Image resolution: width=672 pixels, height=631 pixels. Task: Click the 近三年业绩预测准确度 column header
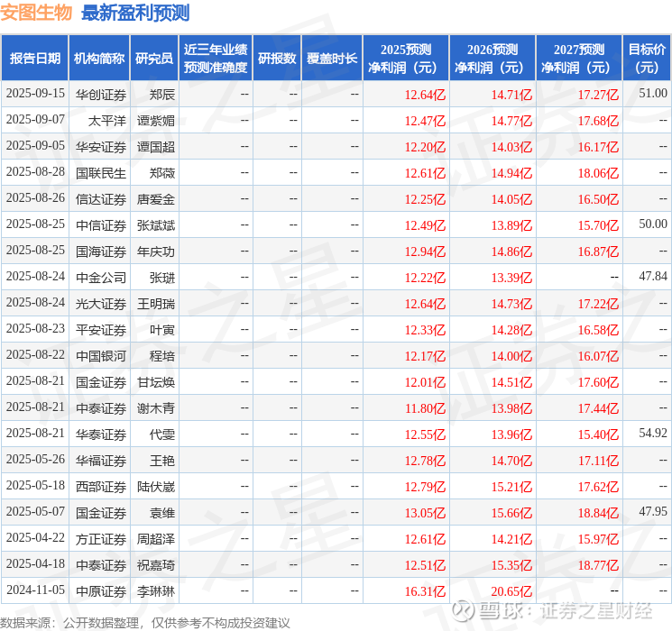click(216, 59)
